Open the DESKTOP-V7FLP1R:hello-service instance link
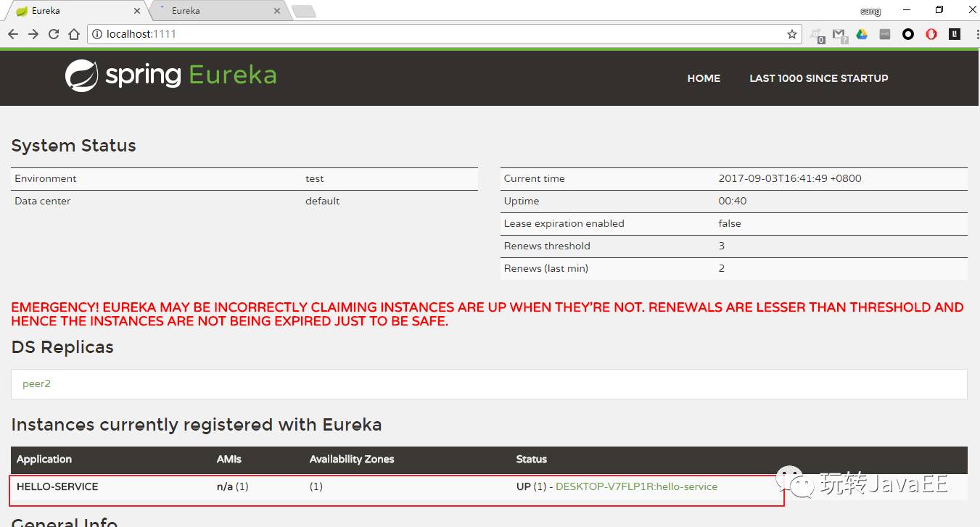Screen dimensions: 980x527 [636, 486]
